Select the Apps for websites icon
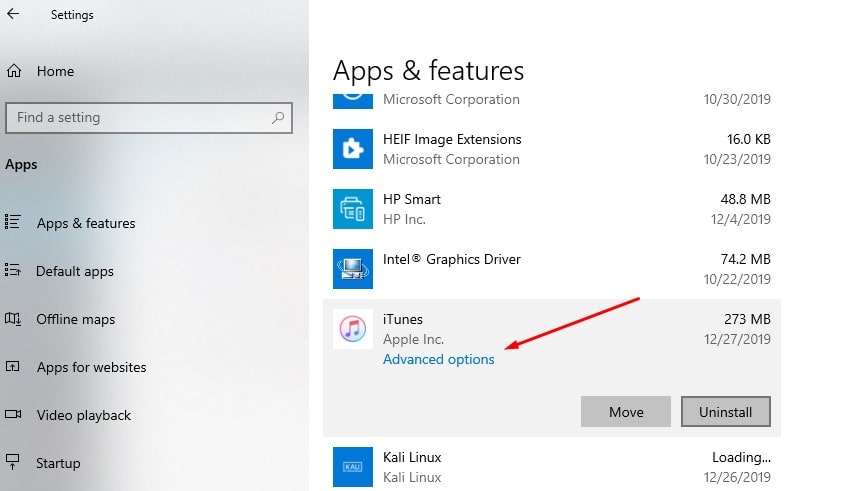 click(13, 366)
